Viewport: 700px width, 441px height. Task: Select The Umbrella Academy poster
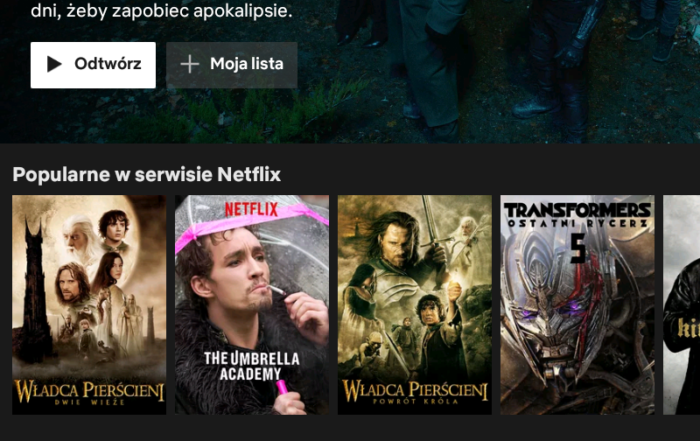[252, 305]
